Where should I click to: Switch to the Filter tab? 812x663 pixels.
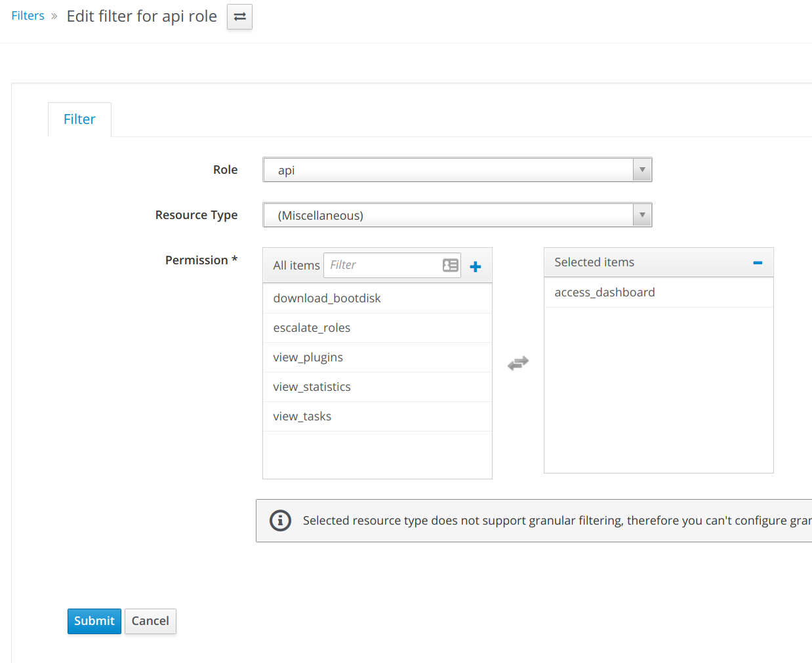click(x=79, y=119)
